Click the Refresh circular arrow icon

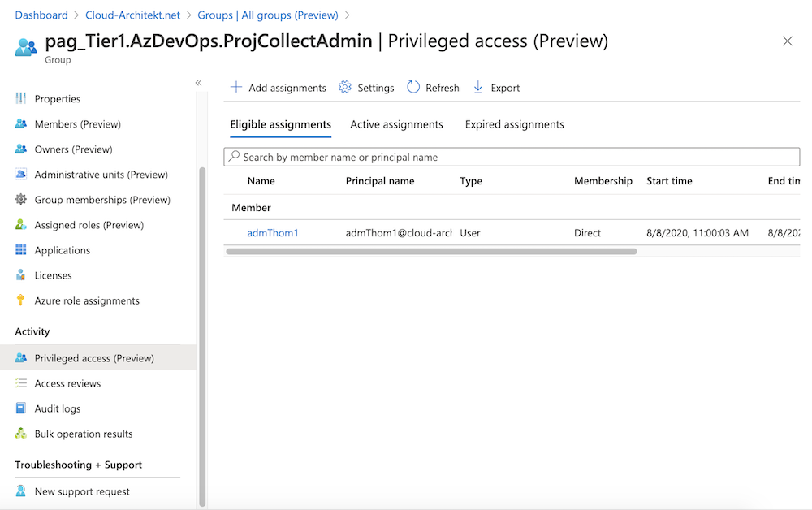point(412,87)
